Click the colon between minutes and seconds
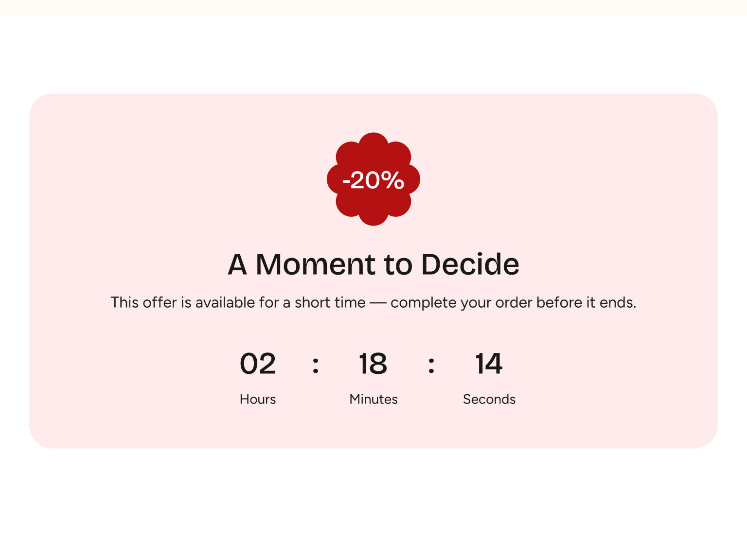This screenshot has height=560, width=747. [431, 365]
